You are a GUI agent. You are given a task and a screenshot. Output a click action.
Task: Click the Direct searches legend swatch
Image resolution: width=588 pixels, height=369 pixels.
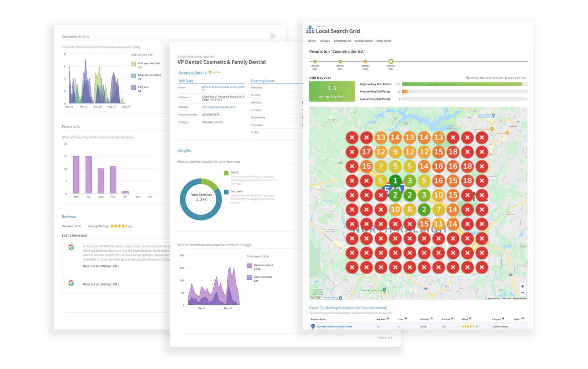coord(226,173)
